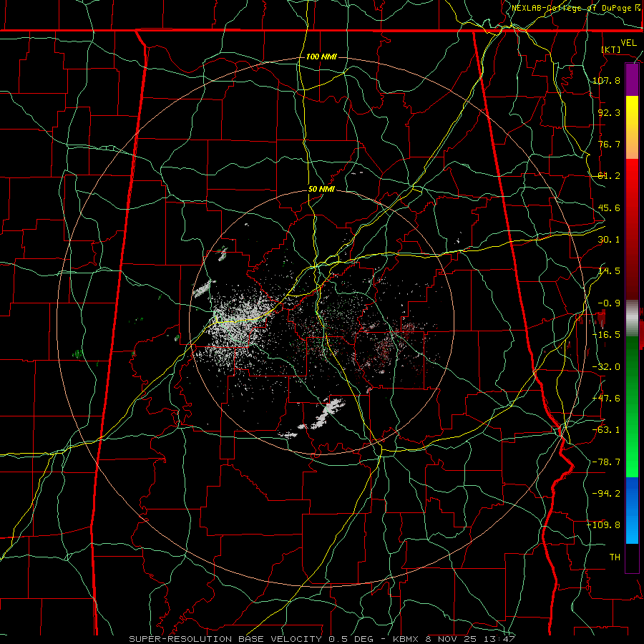Click the 76.7 value on velocity scale

pyautogui.click(x=609, y=144)
